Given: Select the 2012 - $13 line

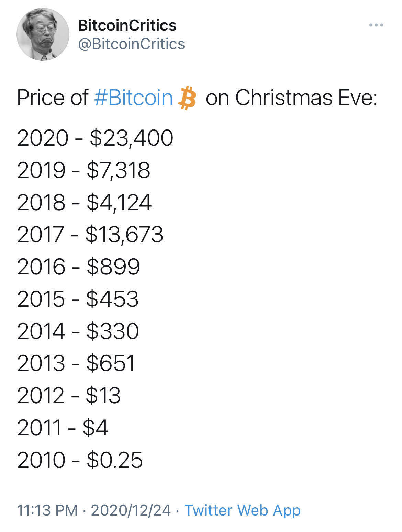Looking at the screenshot, I should 69,395.
